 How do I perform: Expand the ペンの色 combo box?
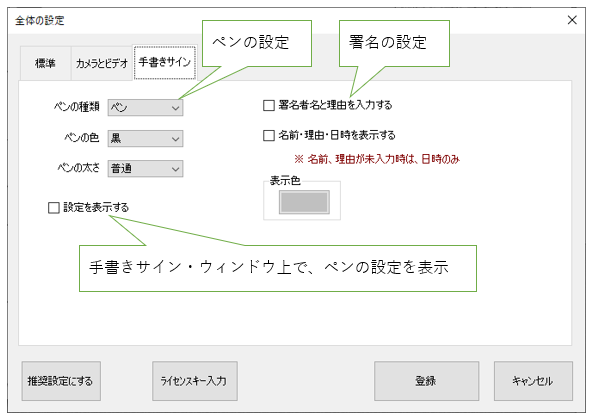click(145, 138)
